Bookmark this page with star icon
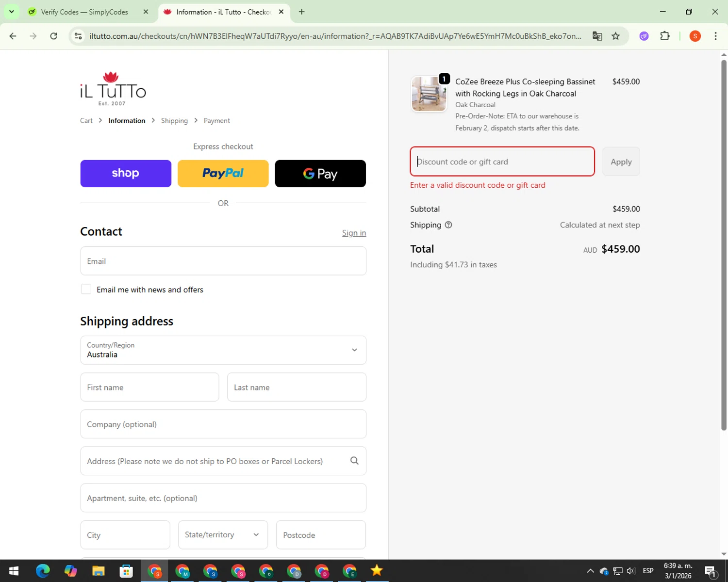 pyautogui.click(x=615, y=36)
